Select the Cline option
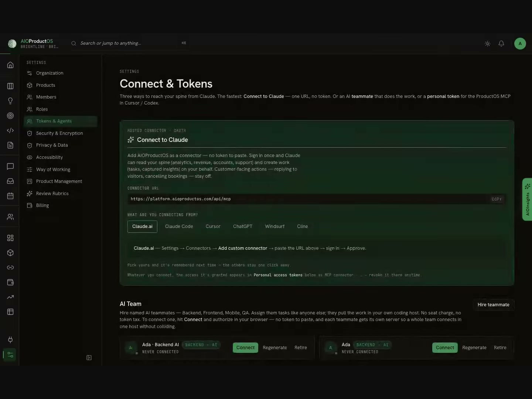Viewport: 532px width, 399px height. click(x=302, y=226)
